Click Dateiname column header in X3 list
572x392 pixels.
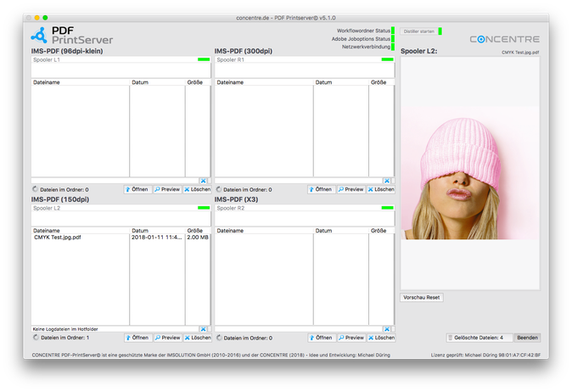264,231
